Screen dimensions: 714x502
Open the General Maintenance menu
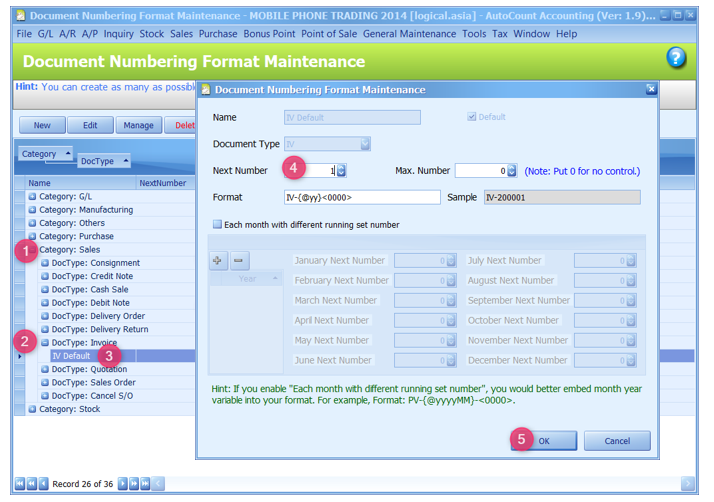[409, 34]
